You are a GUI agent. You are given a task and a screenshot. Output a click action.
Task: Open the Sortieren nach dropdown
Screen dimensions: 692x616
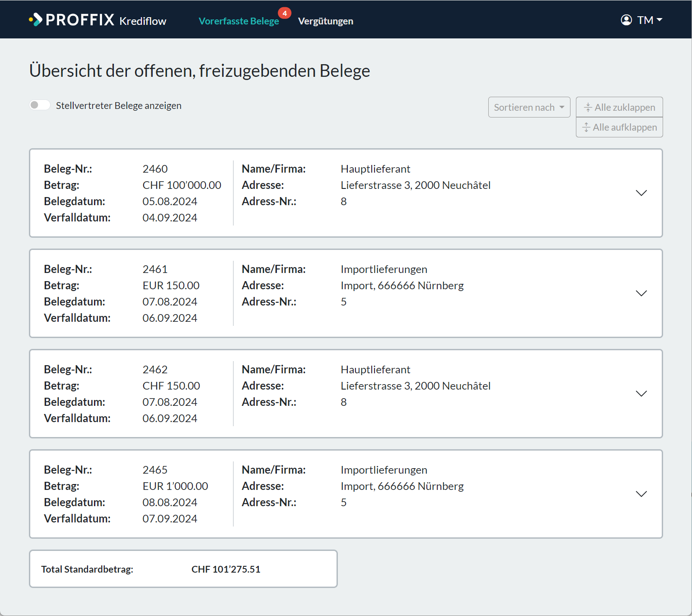[529, 107]
